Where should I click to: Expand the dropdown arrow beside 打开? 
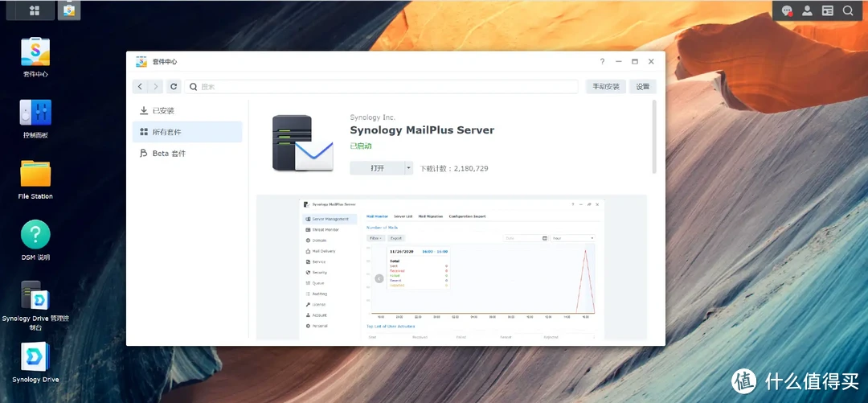point(408,168)
